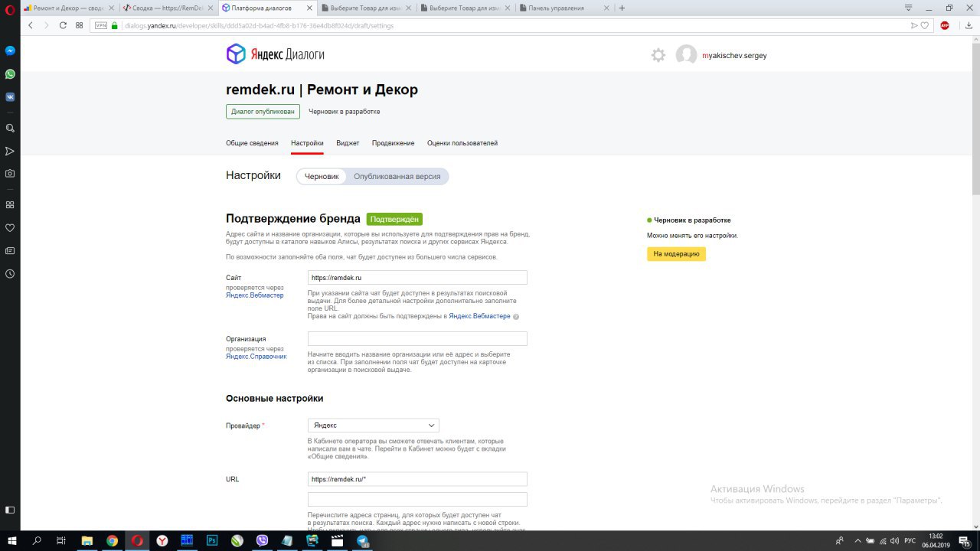
Task: Click 'Черновик в разработке' status label
Action: point(344,112)
